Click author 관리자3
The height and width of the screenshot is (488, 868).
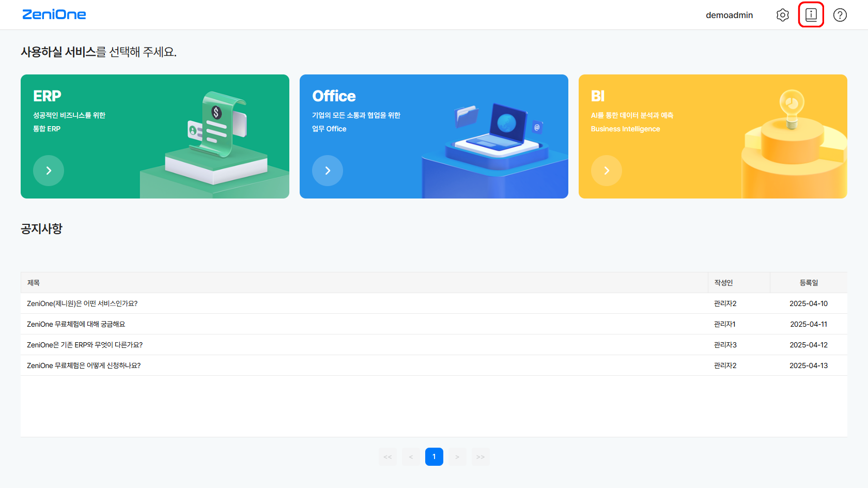[725, 345]
